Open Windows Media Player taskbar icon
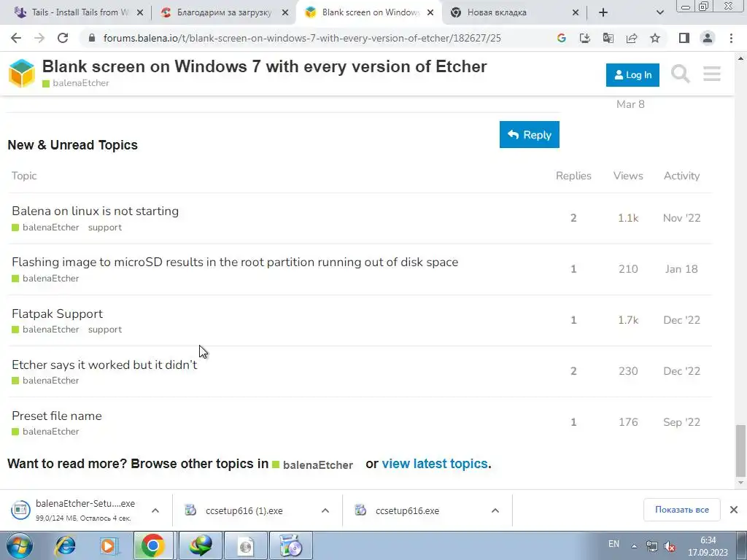This screenshot has width=747, height=560. coord(109,545)
